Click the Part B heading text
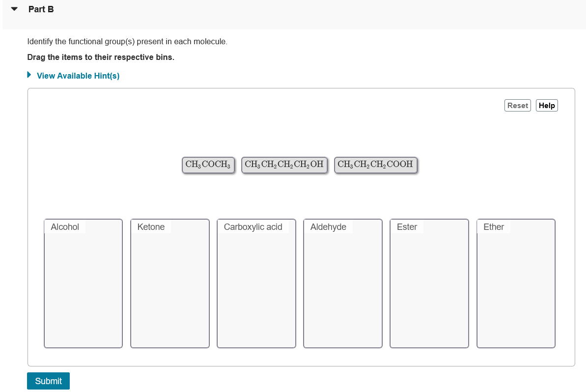Image resolution: width=586 pixels, height=392 pixels. [x=41, y=9]
